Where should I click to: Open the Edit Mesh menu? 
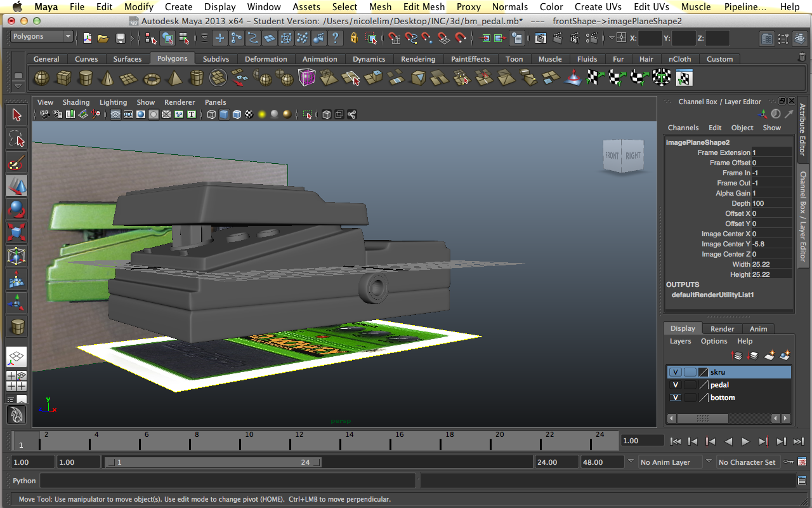click(424, 7)
